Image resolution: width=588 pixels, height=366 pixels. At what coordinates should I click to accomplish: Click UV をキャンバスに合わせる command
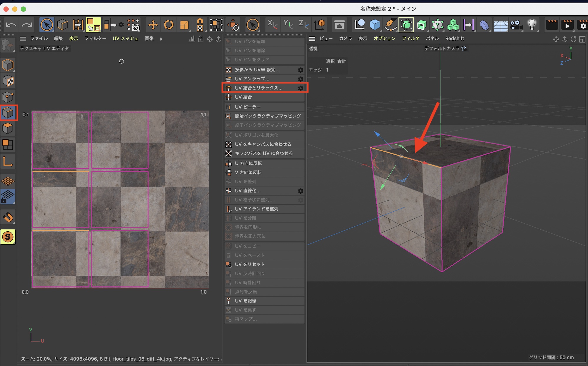[x=263, y=144]
